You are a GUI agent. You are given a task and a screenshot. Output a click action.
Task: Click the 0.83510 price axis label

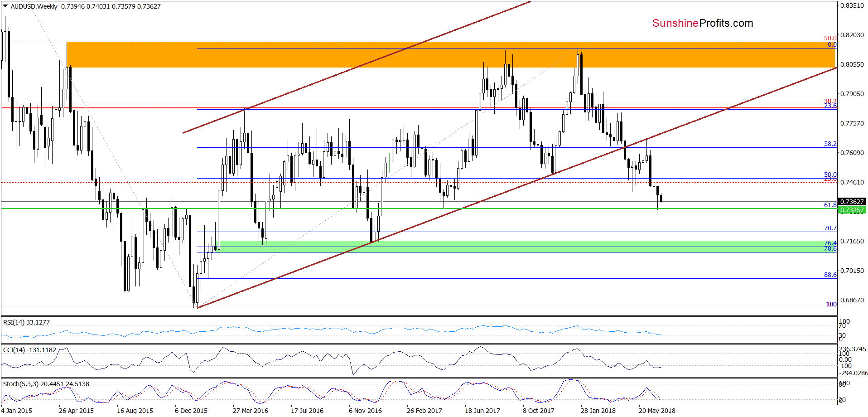pyautogui.click(x=852, y=5)
